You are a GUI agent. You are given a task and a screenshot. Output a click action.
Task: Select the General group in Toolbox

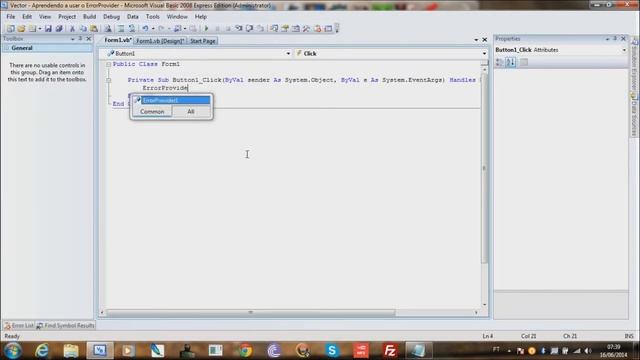coord(47,48)
